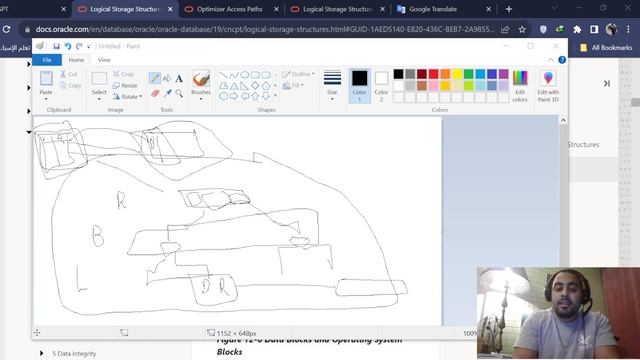640x360 pixels.
Task: Pick the yellow color swatch
Action: tap(457, 74)
